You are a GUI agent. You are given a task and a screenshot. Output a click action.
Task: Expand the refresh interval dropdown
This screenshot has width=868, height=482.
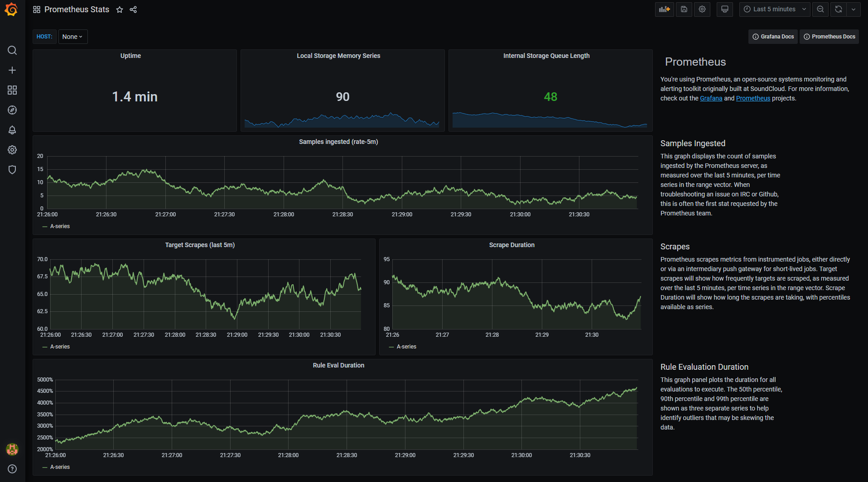(x=854, y=9)
